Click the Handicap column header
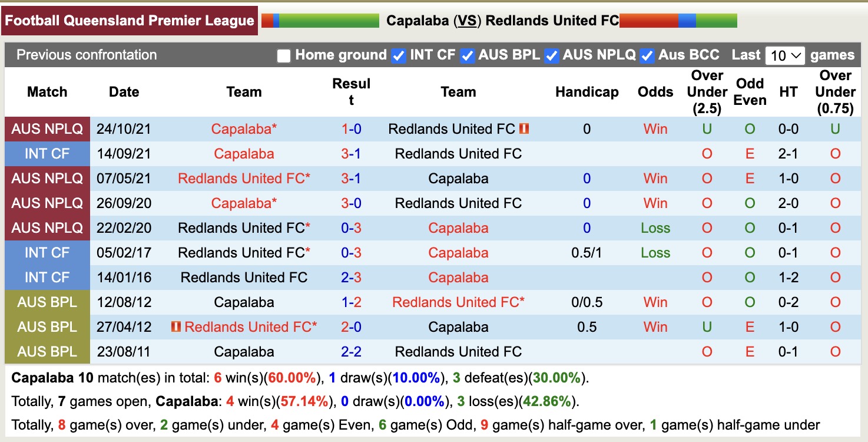Viewport: 868px width, 442px height. 587,92
